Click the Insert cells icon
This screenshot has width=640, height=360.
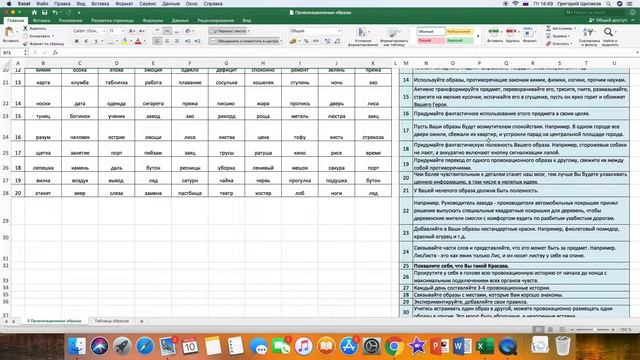pos(494,32)
